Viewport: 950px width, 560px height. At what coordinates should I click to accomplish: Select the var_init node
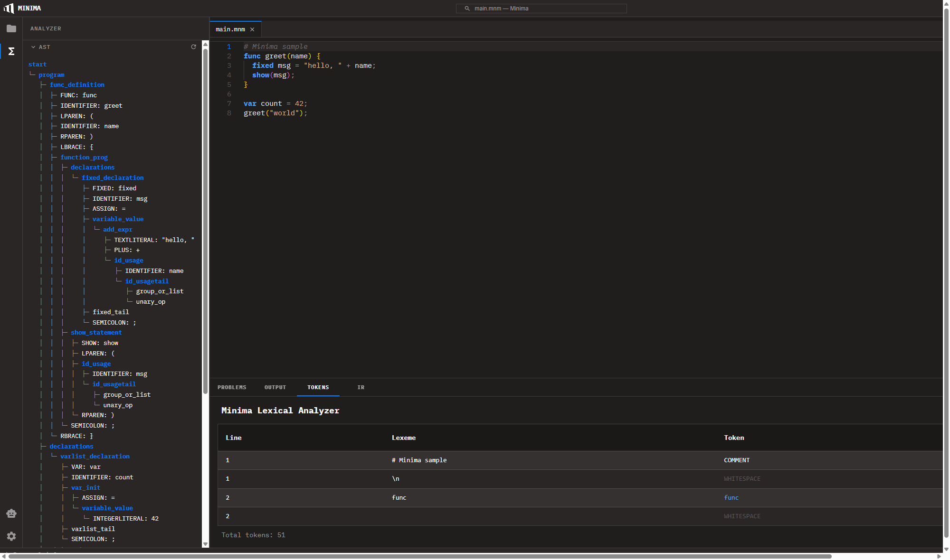tap(85, 488)
